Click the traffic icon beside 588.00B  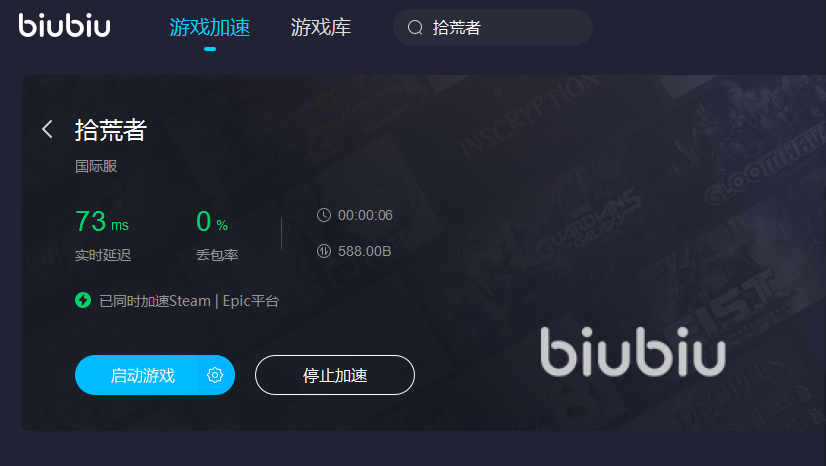[323, 251]
